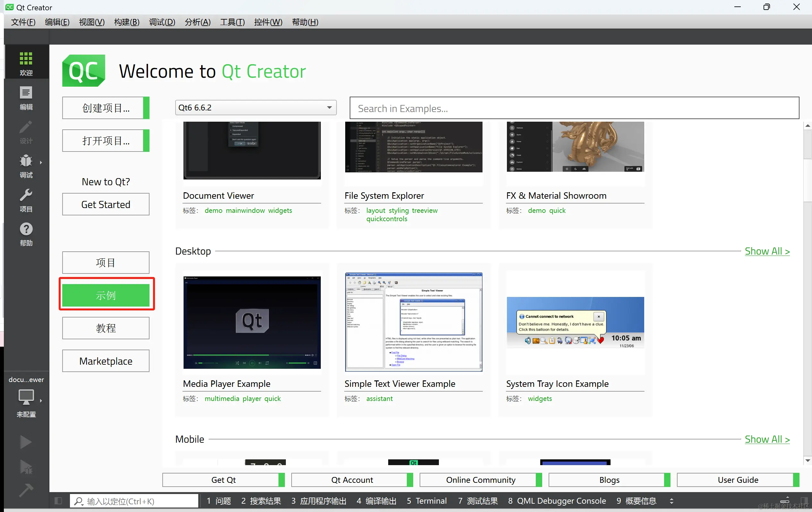The image size is (812, 512).
Task: Click in the Search in Examples field
Action: tap(574, 108)
